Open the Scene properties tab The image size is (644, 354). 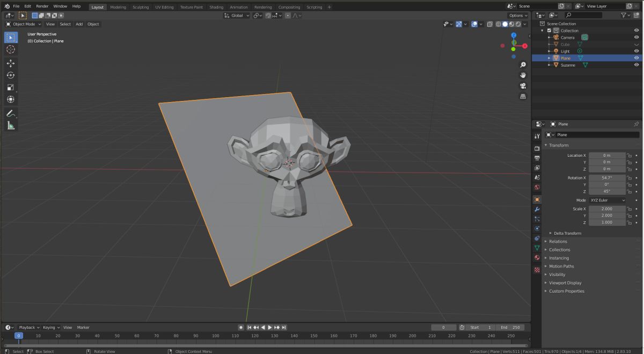click(537, 177)
